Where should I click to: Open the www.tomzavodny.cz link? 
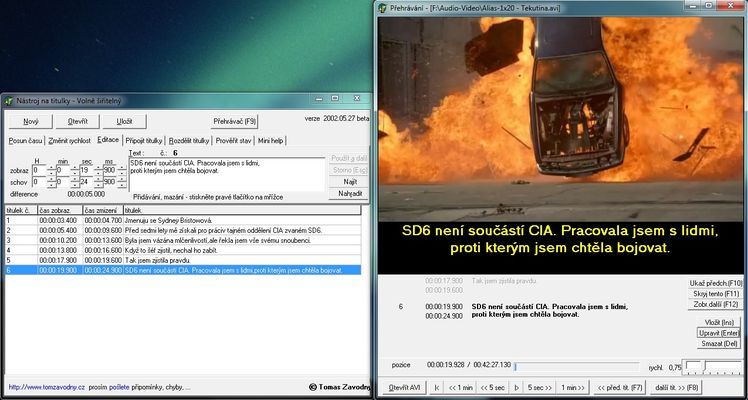click(x=47, y=387)
